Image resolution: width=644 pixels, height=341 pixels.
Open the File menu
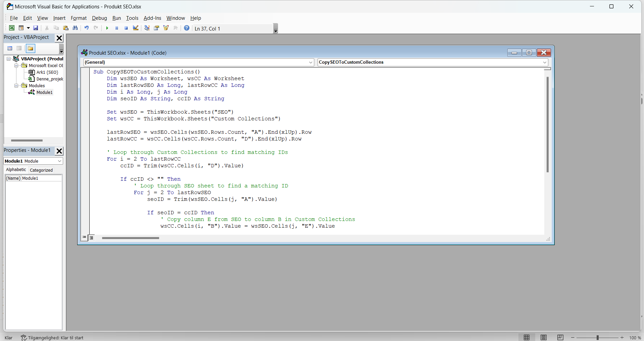pos(14,18)
